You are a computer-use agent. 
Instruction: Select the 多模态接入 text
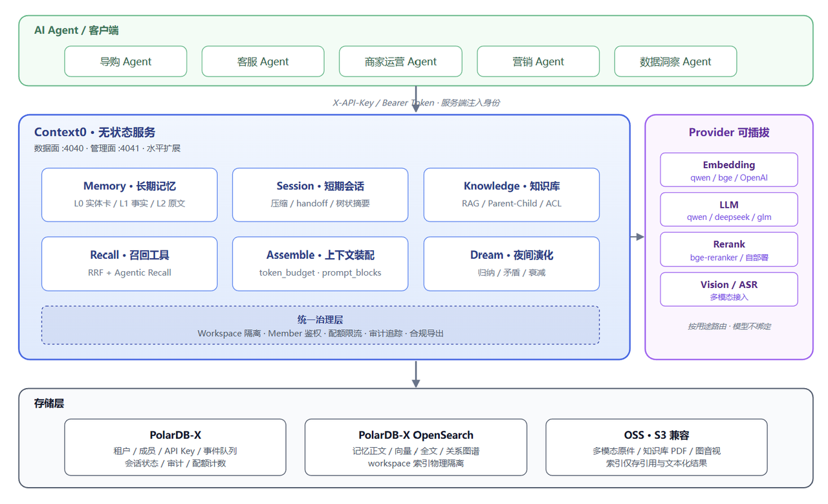pyautogui.click(x=729, y=297)
